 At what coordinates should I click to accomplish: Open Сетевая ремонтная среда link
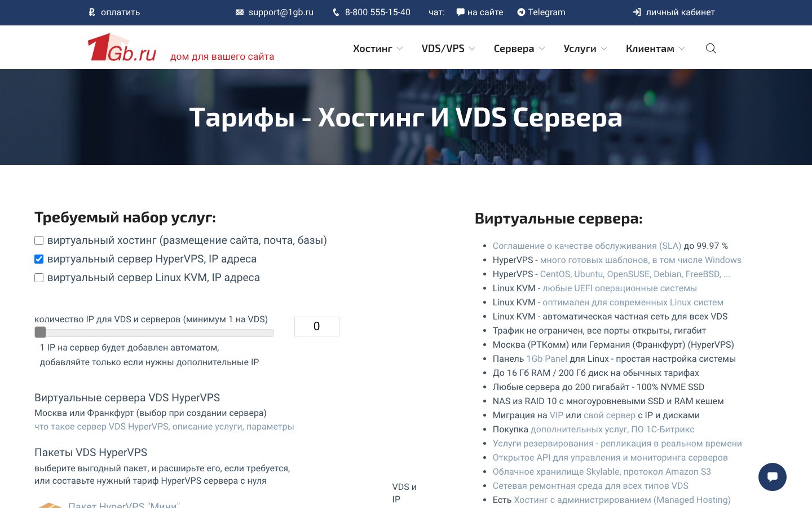(590, 486)
